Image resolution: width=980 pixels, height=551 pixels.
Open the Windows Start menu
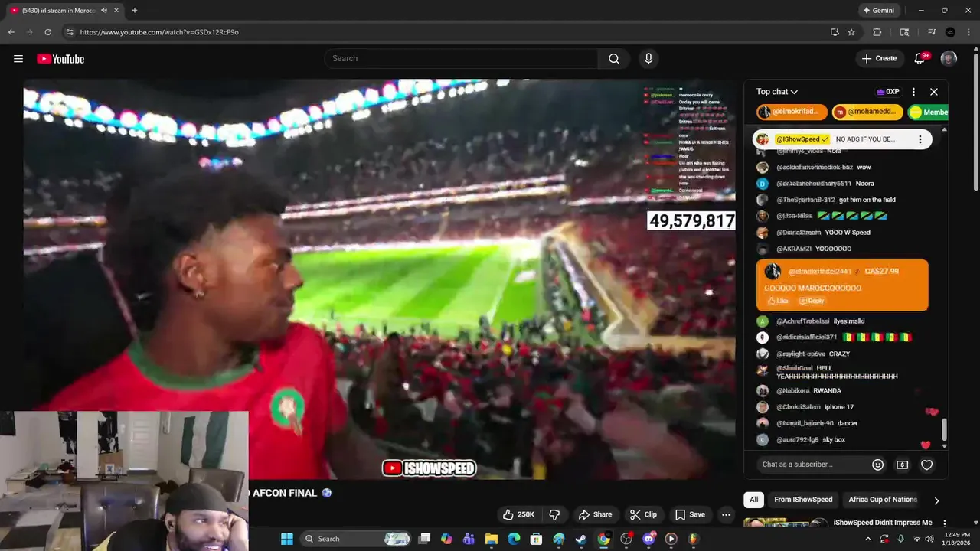[x=286, y=539]
